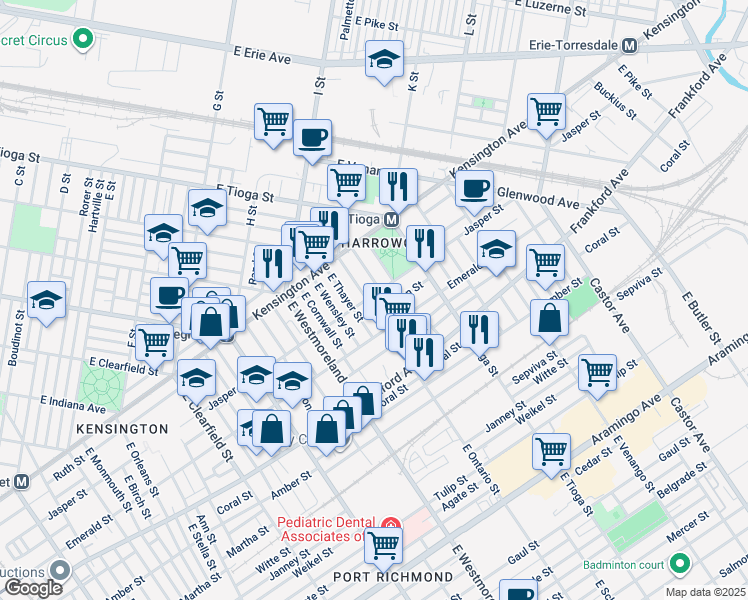
Task: Click the Belgrade St street label
Action: tap(682, 480)
